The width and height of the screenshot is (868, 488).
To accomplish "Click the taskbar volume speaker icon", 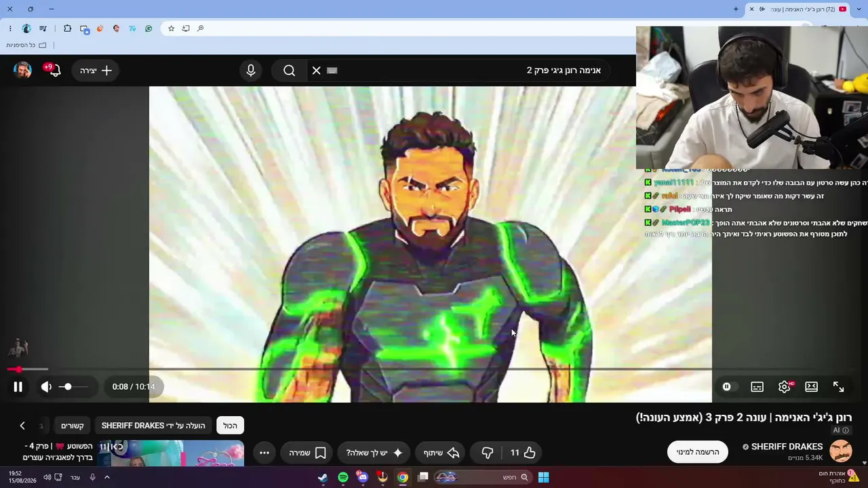I will tap(47, 477).
